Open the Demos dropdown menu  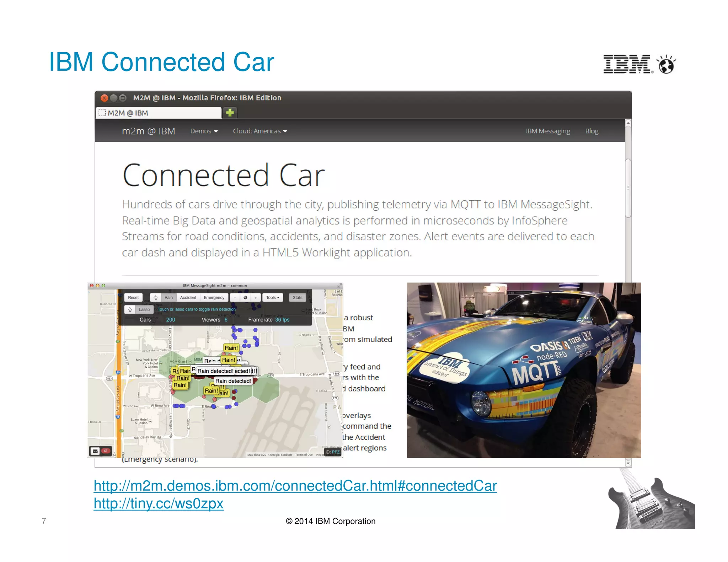coord(204,131)
